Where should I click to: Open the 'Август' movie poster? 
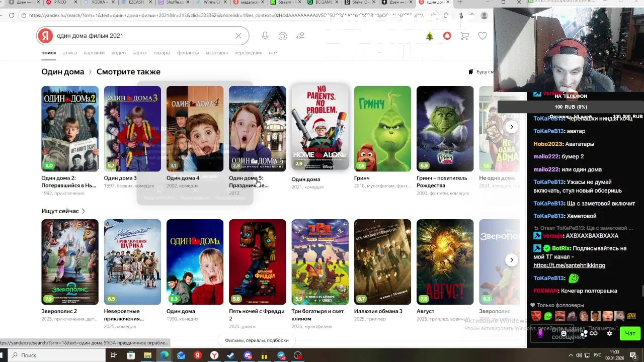point(445,262)
